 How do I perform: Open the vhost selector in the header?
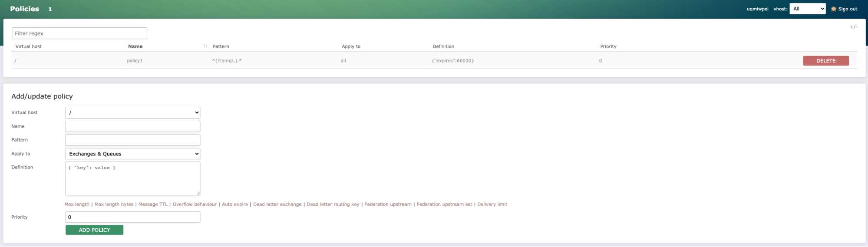click(807, 9)
